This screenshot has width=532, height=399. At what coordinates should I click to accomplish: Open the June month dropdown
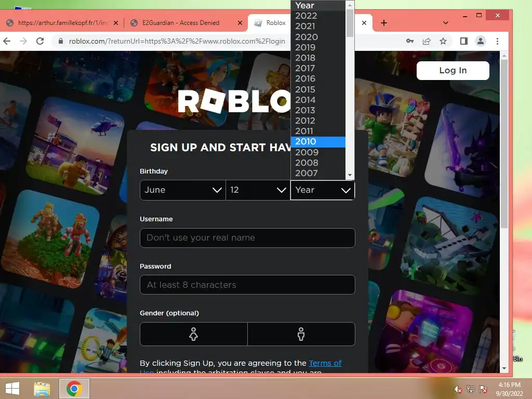pos(183,190)
